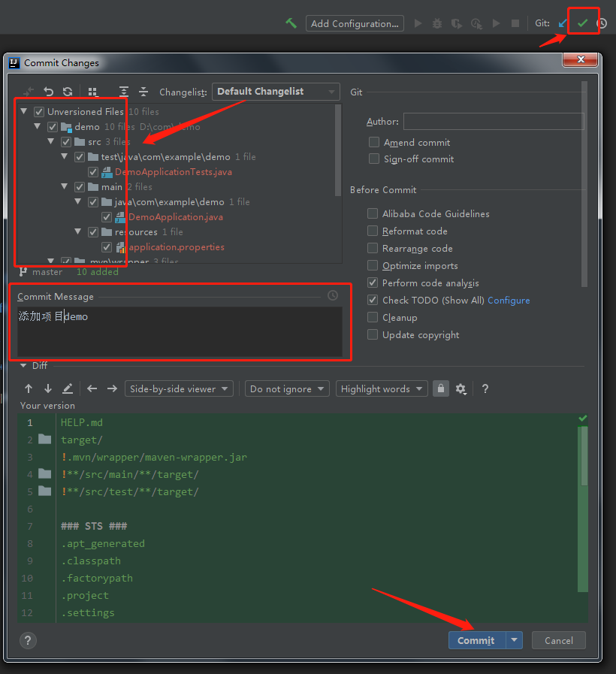Viewport: 616px width, 674px height.
Task: Go to previous difference up arrow
Action: (29, 388)
